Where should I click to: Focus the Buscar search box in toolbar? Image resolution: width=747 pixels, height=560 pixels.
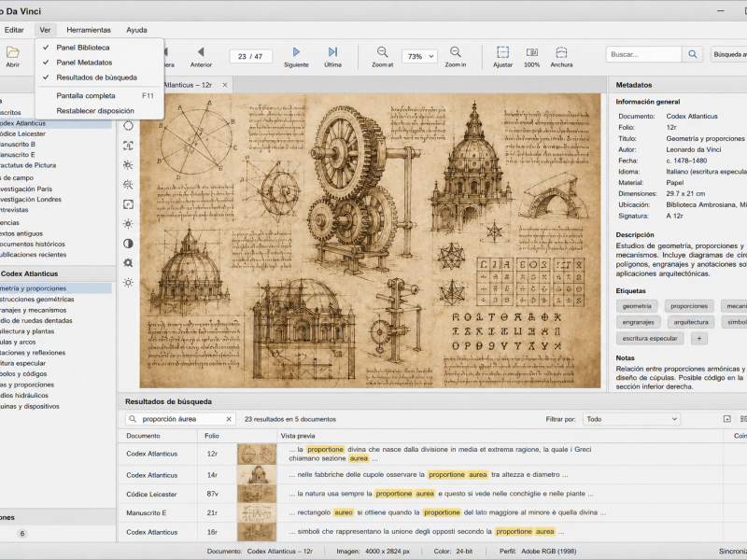(x=643, y=54)
